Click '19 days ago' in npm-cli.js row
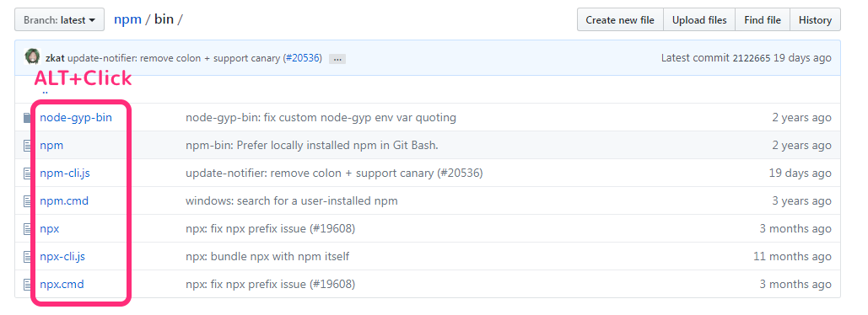This screenshot has height=315, width=868. tap(800, 173)
